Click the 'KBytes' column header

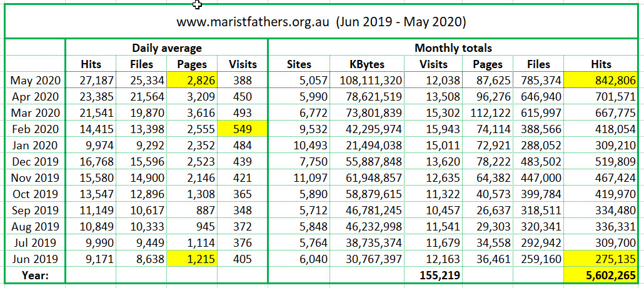(367, 64)
